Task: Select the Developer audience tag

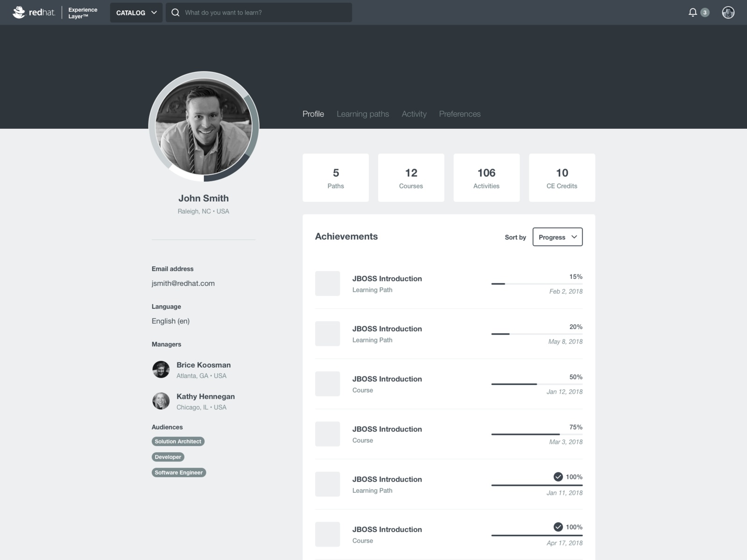Action: click(x=168, y=457)
